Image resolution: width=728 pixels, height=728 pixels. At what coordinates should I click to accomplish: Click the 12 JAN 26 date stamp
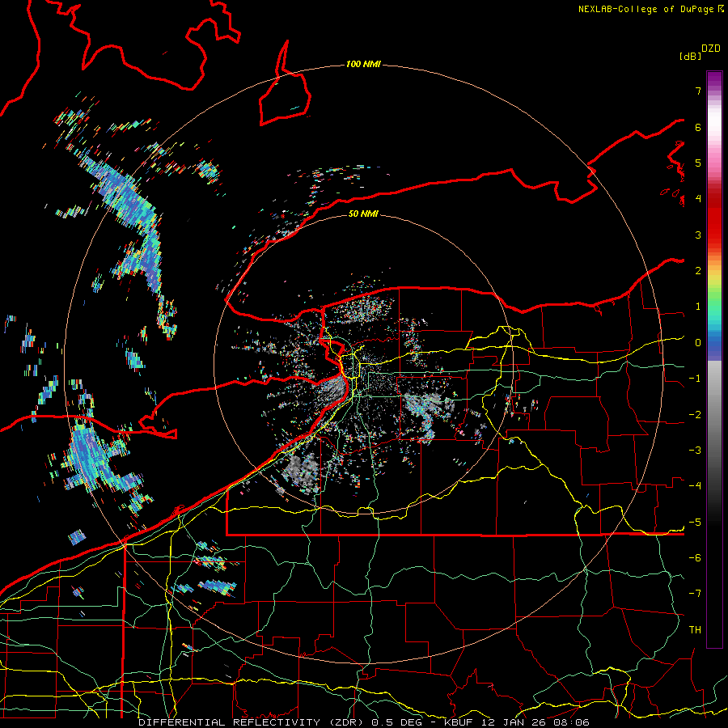click(514, 722)
